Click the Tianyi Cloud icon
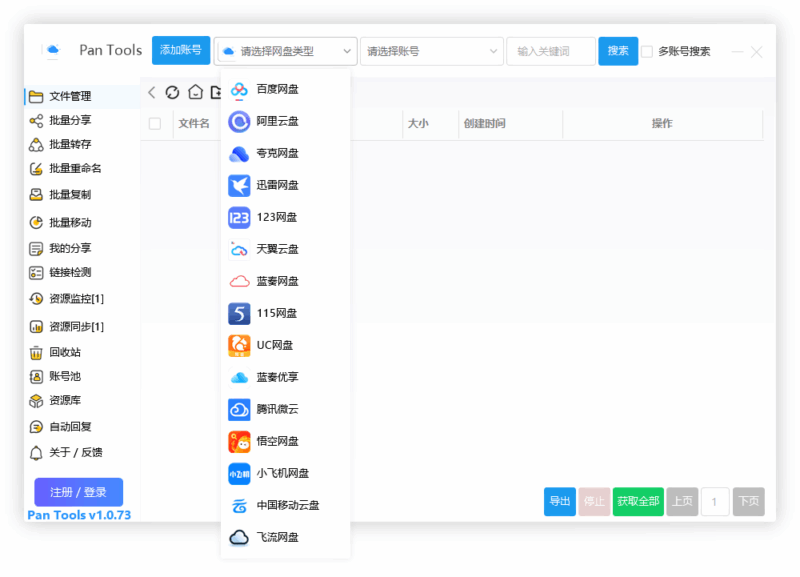Image resolution: width=800 pixels, height=577 pixels. [x=239, y=249]
